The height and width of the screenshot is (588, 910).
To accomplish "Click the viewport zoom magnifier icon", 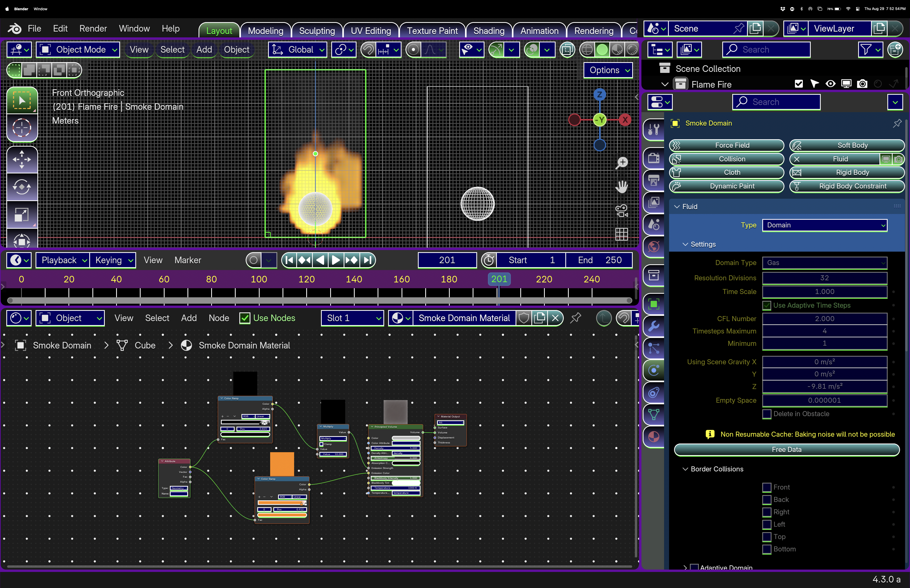I will (x=621, y=163).
